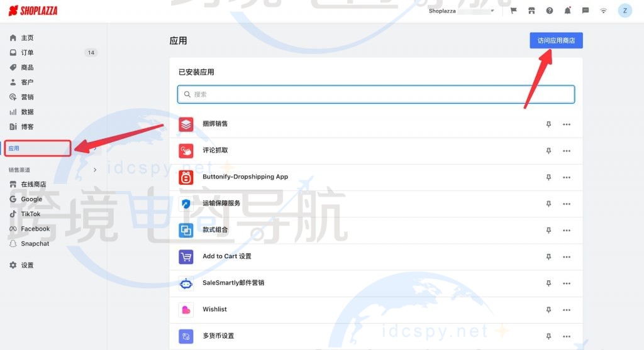Click the 评论抓取 app icon
The height and width of the screenshot is (350, 644).
coord(186,151)
